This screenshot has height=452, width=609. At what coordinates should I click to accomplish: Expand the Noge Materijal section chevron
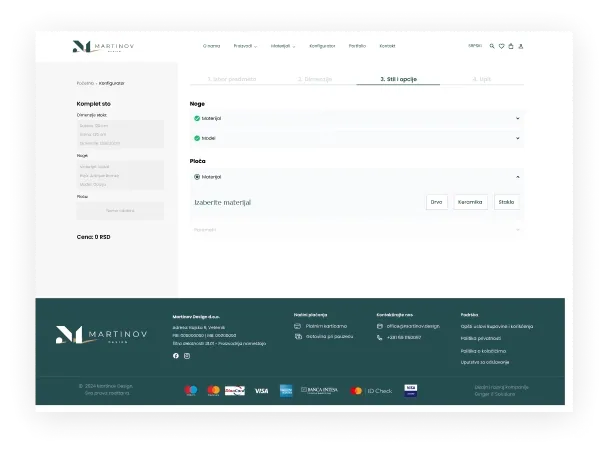tap(518, 118)
